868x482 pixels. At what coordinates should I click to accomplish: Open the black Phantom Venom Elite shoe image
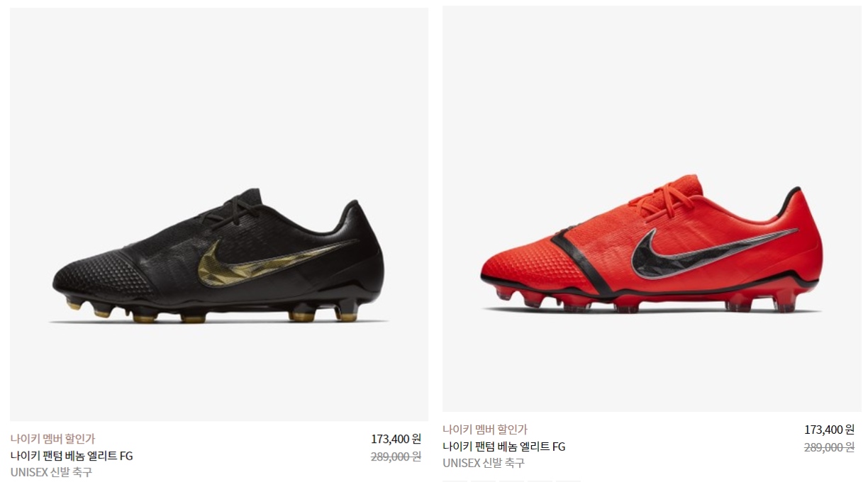(x=219, y=214)
